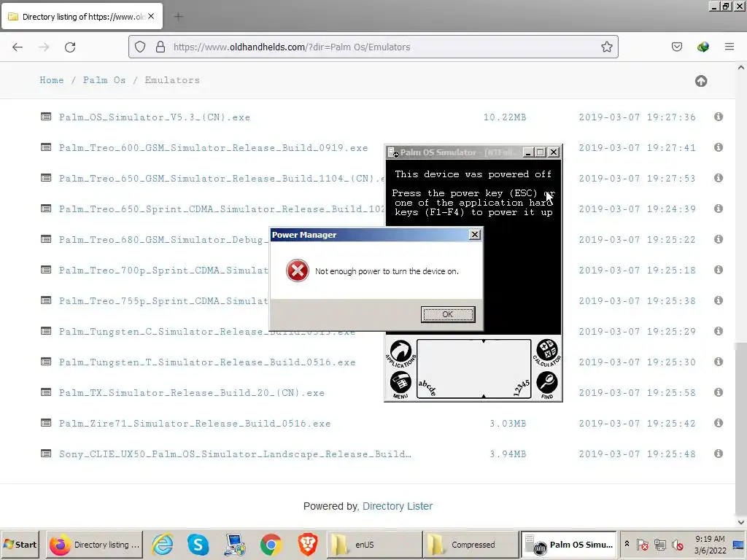The image size is (747, 560).
Task: Tap the Calculator silkscreen icon in Palm Simulator
Action: pyautogui.click(x=547, y=353)
